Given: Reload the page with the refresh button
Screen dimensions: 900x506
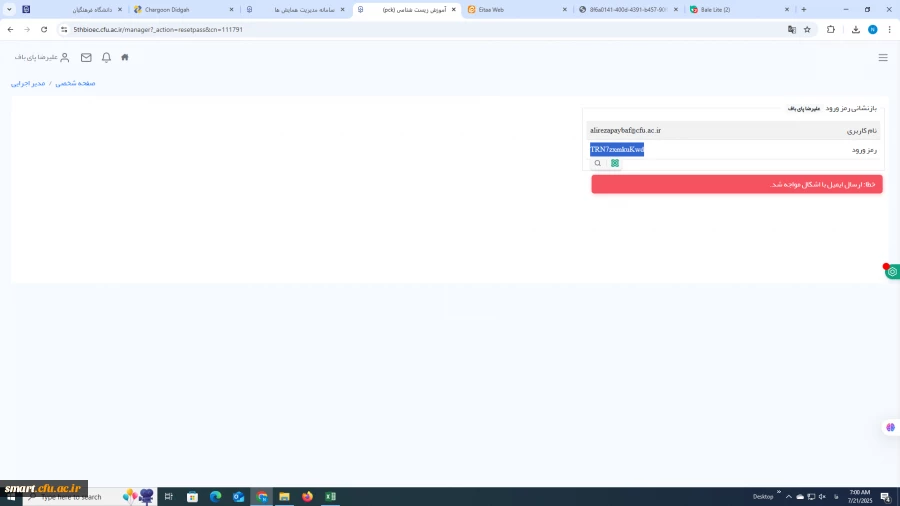Looking at the screenshot, I should tap(44, 29).
